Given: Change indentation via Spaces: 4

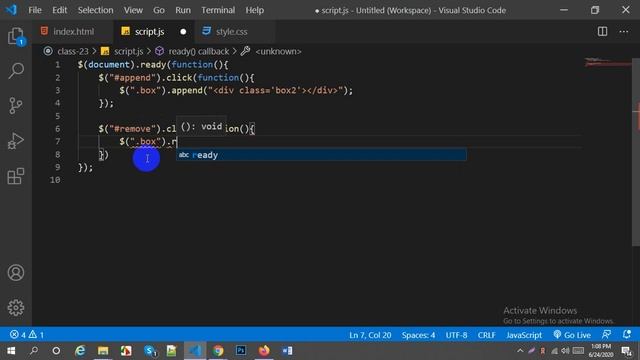Looking at the screenshot, I should (418, 335).
